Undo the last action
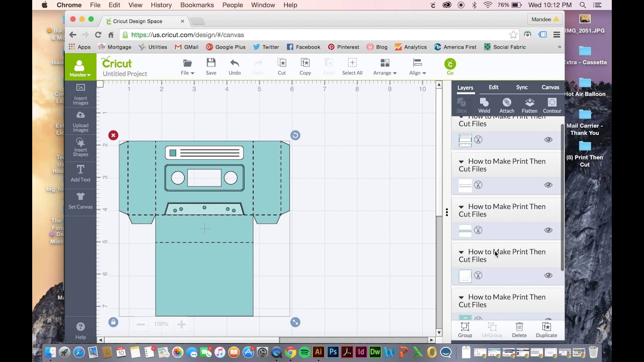The height and width of the screenshot is (362, 644). [234, 66]
